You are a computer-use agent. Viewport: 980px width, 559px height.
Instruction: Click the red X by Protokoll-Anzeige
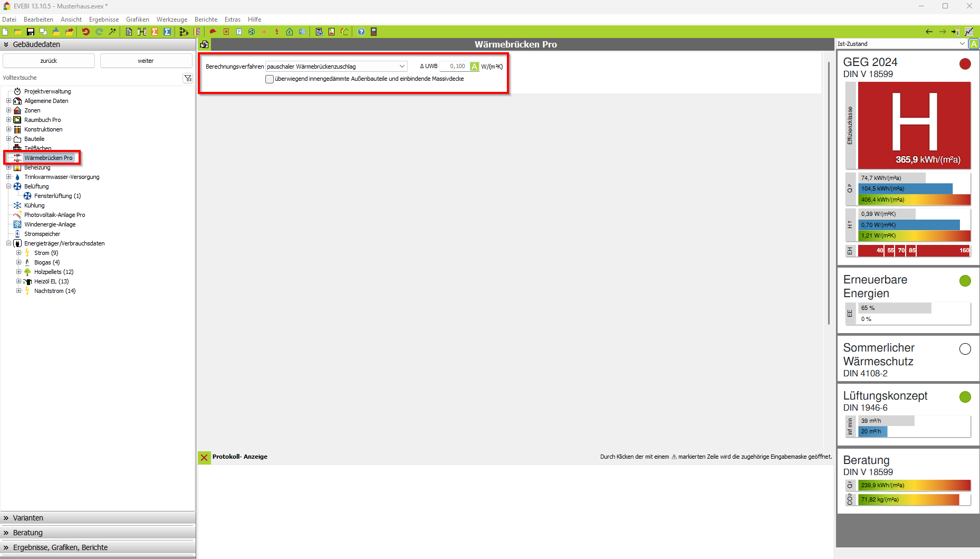point(204,457)
